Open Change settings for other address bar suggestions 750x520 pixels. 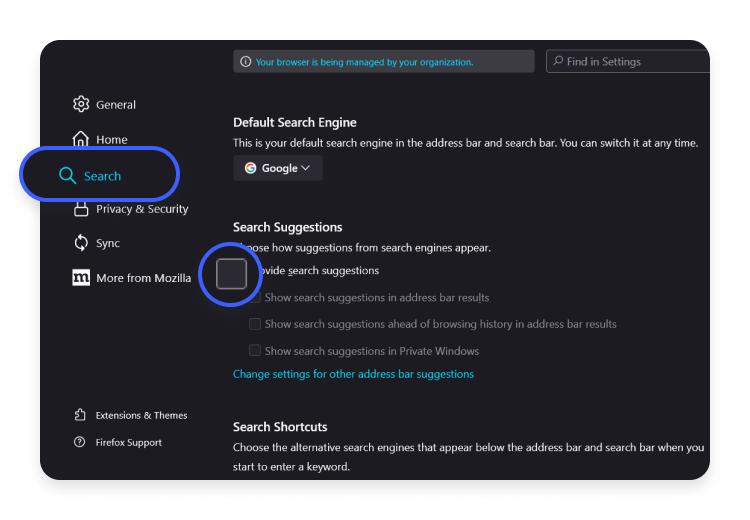[353, 374]
